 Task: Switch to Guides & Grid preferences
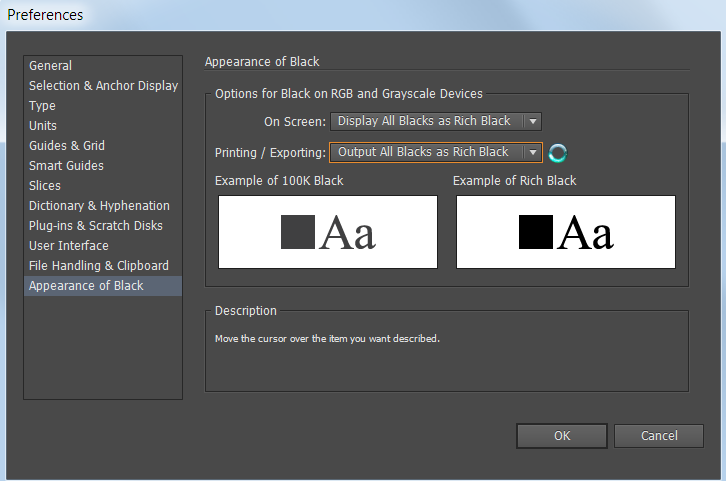click(103, 145)
